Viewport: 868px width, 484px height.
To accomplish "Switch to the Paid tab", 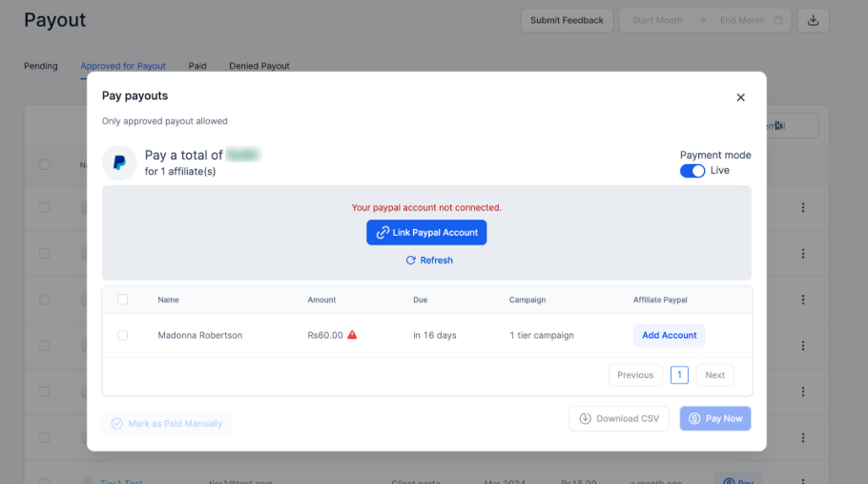I will (197, 66).
